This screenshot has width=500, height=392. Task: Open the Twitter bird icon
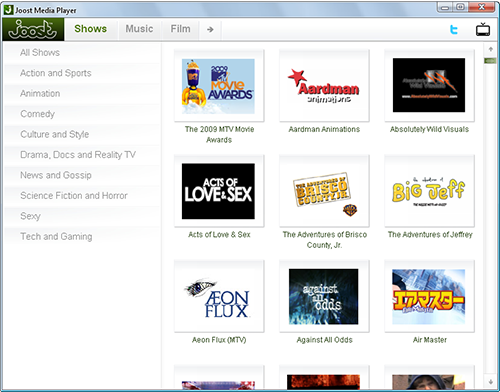point(454,30)
